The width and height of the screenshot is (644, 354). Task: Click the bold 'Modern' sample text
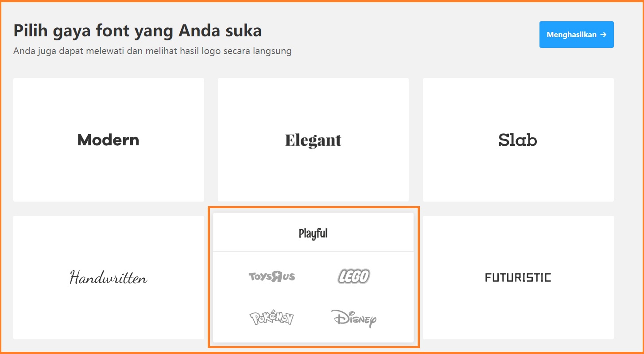click(109, 140)
